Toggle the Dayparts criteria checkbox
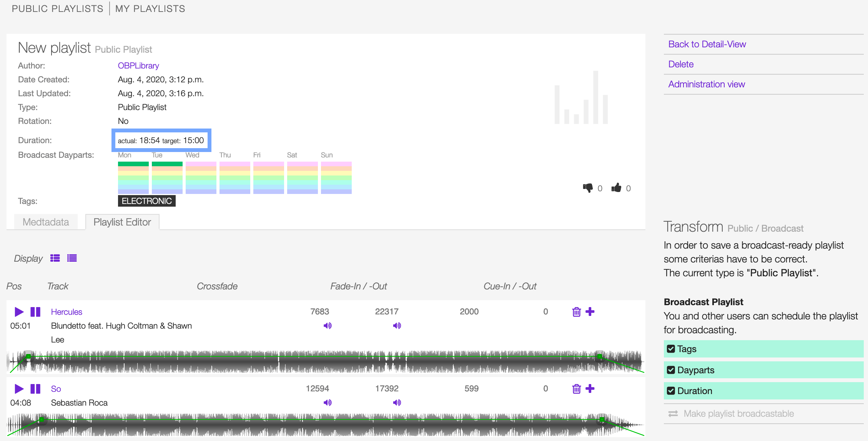This screenshot has height=441, width=868. 671,370
